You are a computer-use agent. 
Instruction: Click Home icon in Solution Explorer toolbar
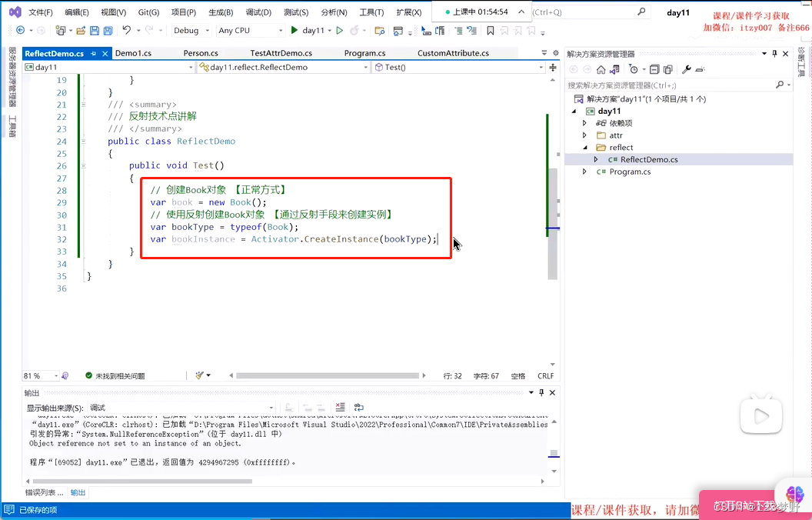point(601,69)
